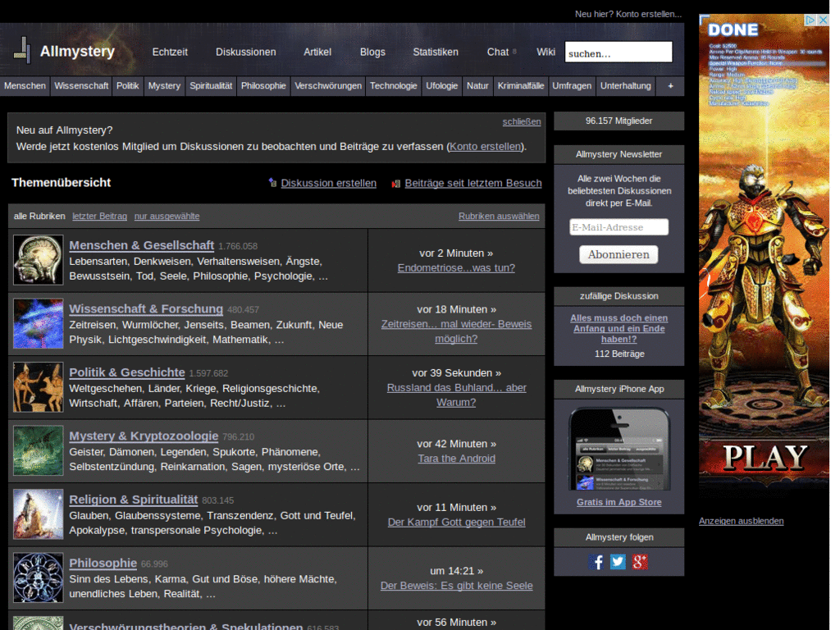The width and height of the screenshot is (840, 630).
Task: Hide ads via 'Anzeigen ausblenden' link
Action: [741, 521]
